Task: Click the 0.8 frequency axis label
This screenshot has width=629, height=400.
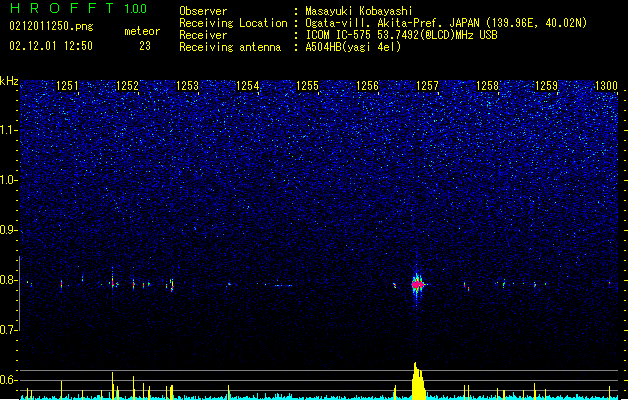Action: tap(9, 280)
